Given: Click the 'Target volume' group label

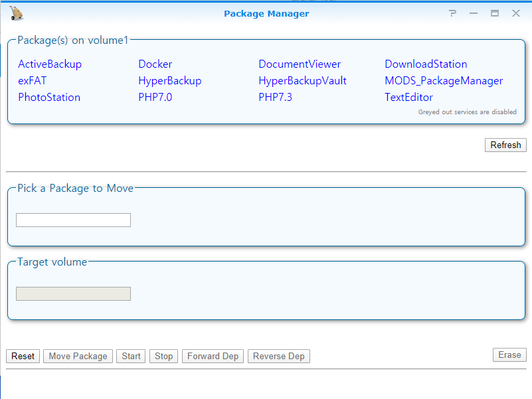Looking at the screenshot, I should [52, 262].
